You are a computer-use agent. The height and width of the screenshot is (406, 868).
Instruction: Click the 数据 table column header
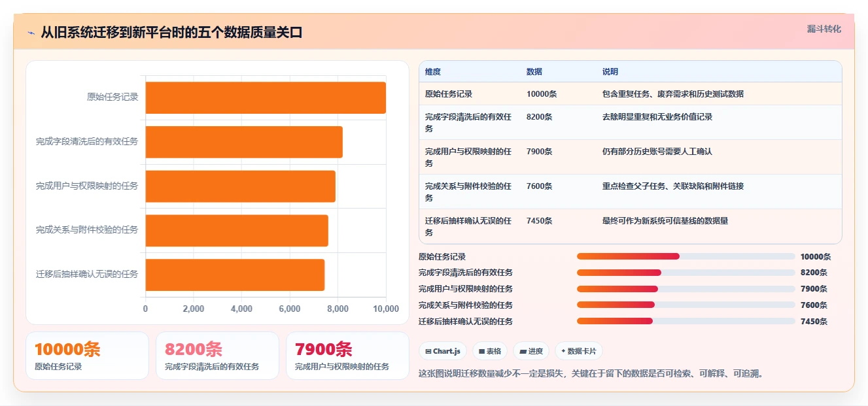(534, 72)
